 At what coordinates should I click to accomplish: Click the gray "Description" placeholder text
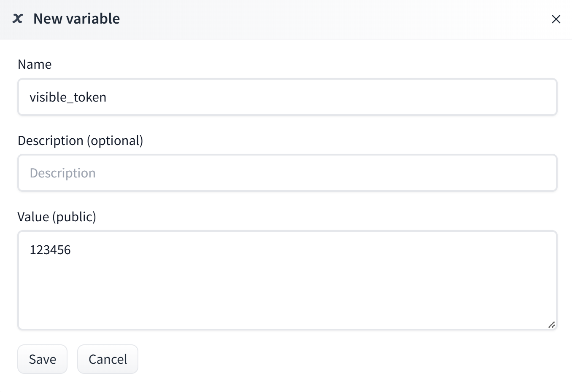point(62,173)
